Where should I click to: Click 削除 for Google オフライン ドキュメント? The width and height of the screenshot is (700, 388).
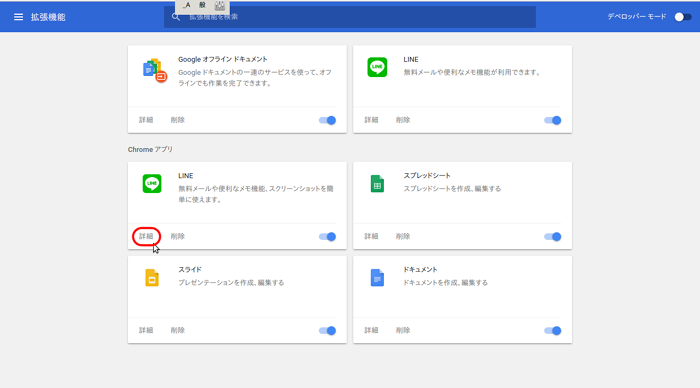pyautogui.click(x=178, y=120)
